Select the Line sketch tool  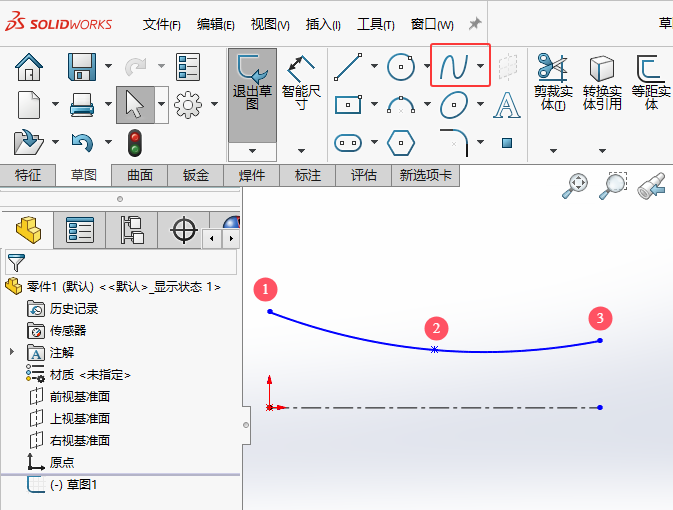coord(348,67)
